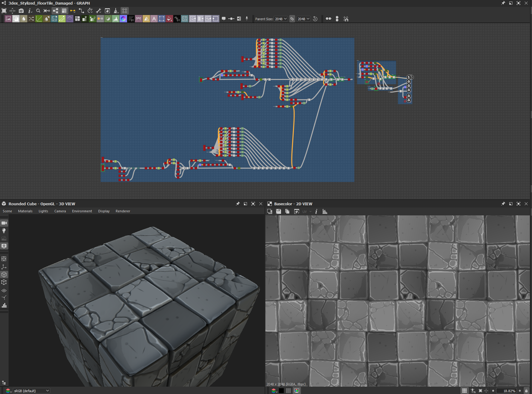Open the Renderer menu in 3D view
The width and height of the screenshot is (532, 394).
tap(123, 211)
